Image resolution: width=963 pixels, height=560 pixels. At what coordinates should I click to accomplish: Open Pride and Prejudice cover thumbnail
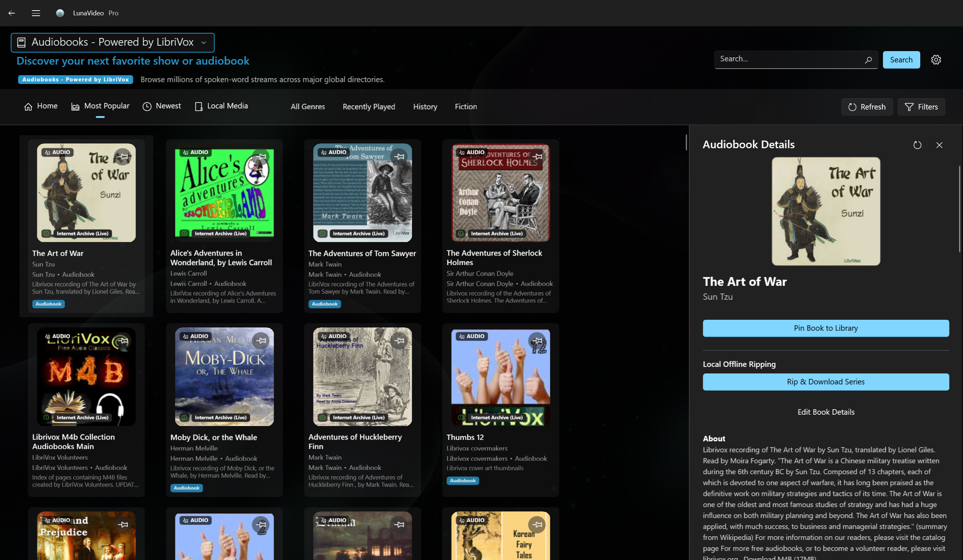pyautogui.click(x=86, y=536)
